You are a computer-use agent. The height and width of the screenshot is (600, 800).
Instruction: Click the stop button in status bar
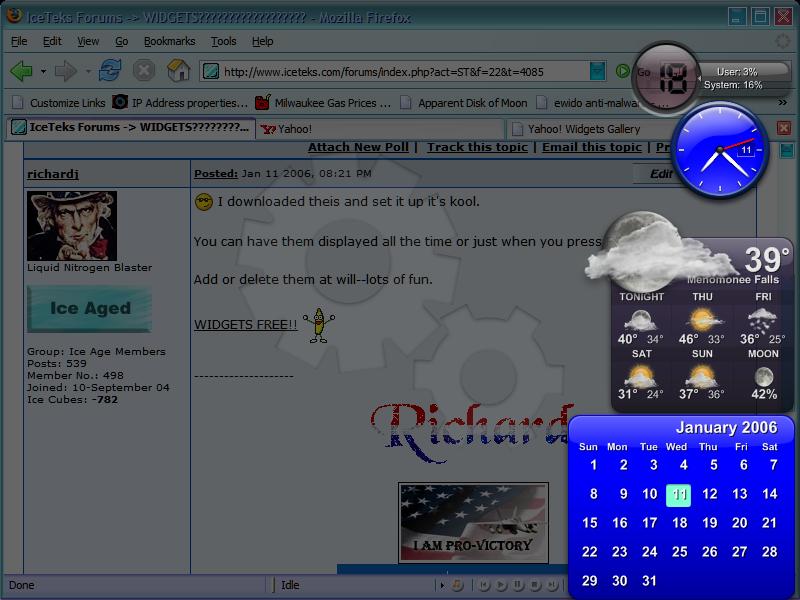click(535, 585)
